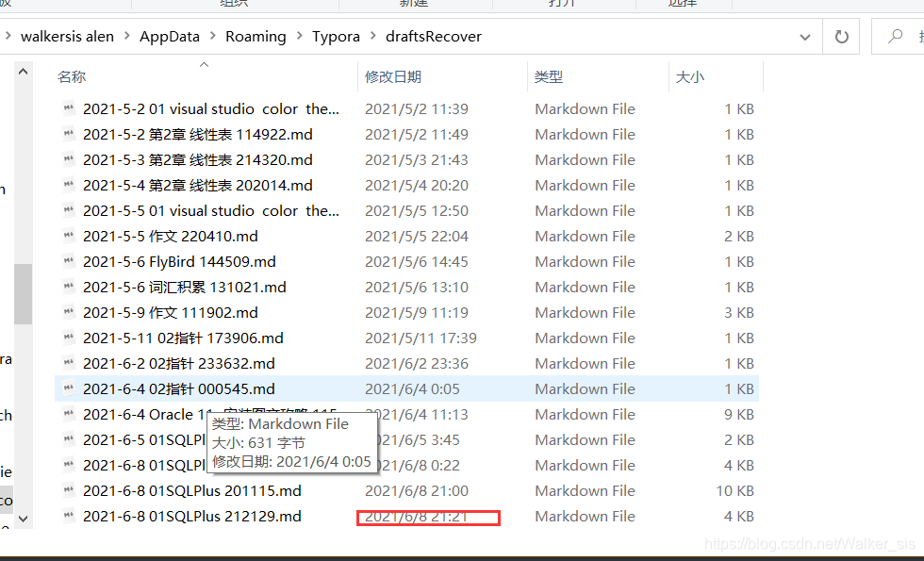Click scroll down arrow of navigation pane
Image resolution: width=924 pixels, height=561 pixels.
23,519
